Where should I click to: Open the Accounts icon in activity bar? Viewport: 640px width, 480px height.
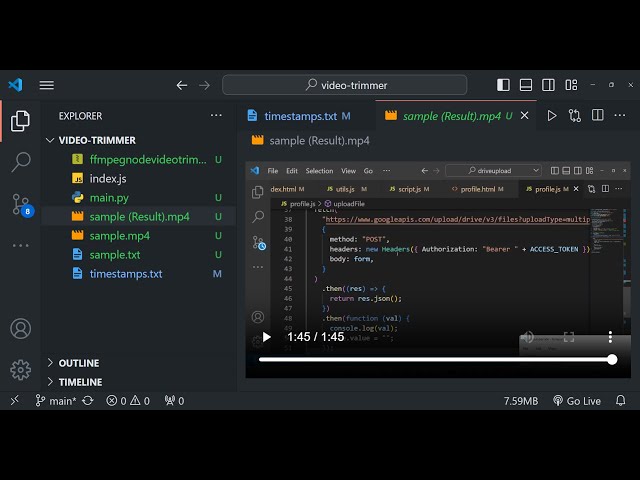point(20,328)
